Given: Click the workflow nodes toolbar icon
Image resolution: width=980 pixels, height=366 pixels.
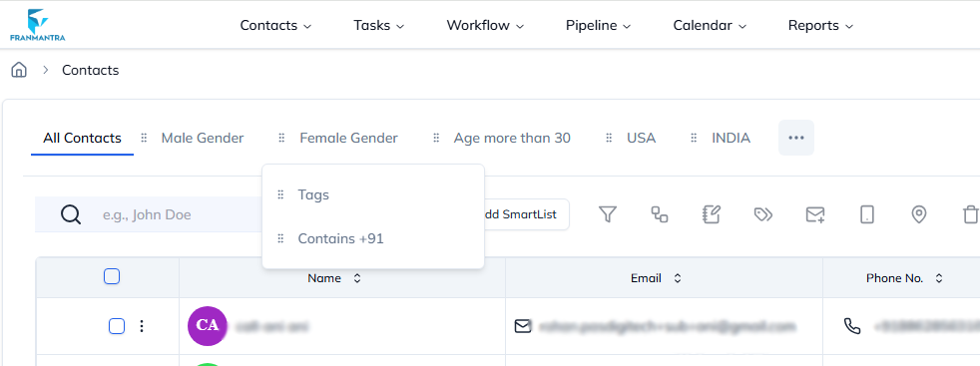Looking at the screenshot, I should click(x=660, y=214).
